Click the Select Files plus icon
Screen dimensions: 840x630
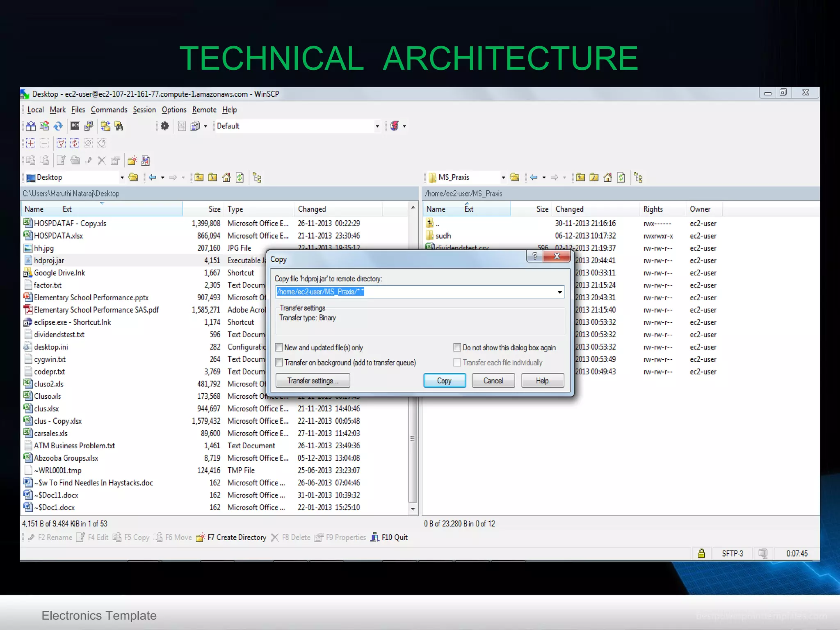pos(31,143)
